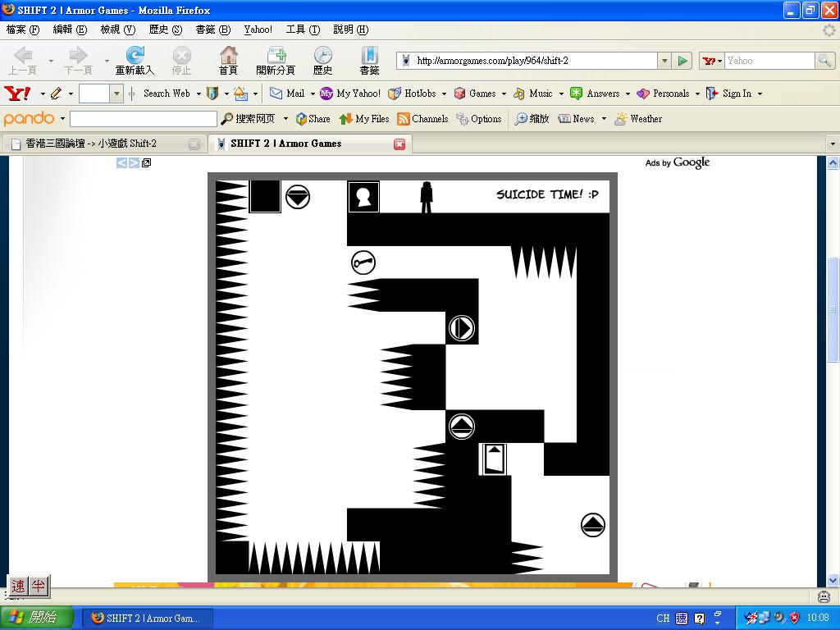Open the Edit (編輯) menu
The height and width of the screenshot is (630, 840).
point(70,30)
